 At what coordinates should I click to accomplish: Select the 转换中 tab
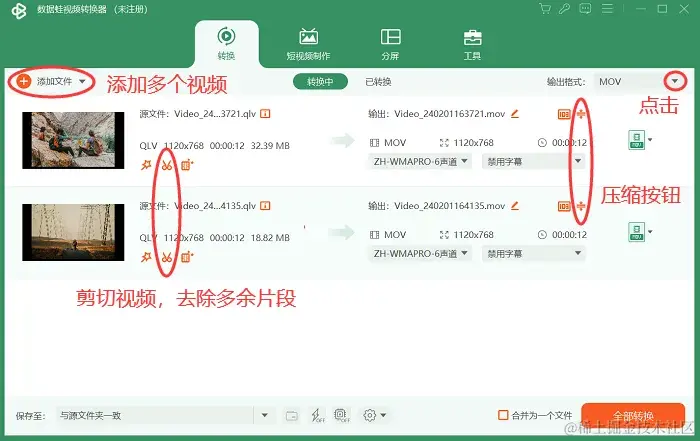[x=320, y=82]
